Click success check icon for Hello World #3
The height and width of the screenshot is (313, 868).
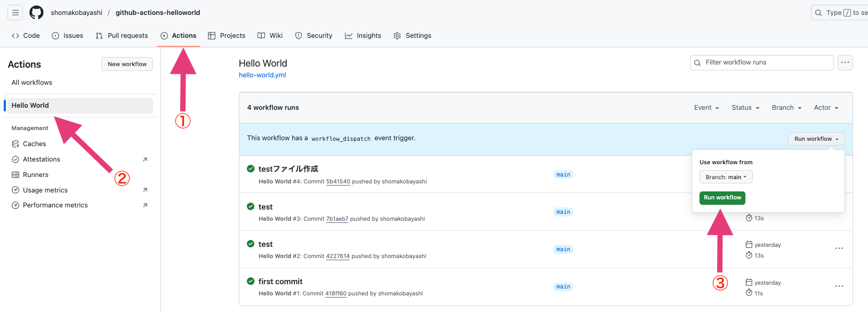point(251,206)
